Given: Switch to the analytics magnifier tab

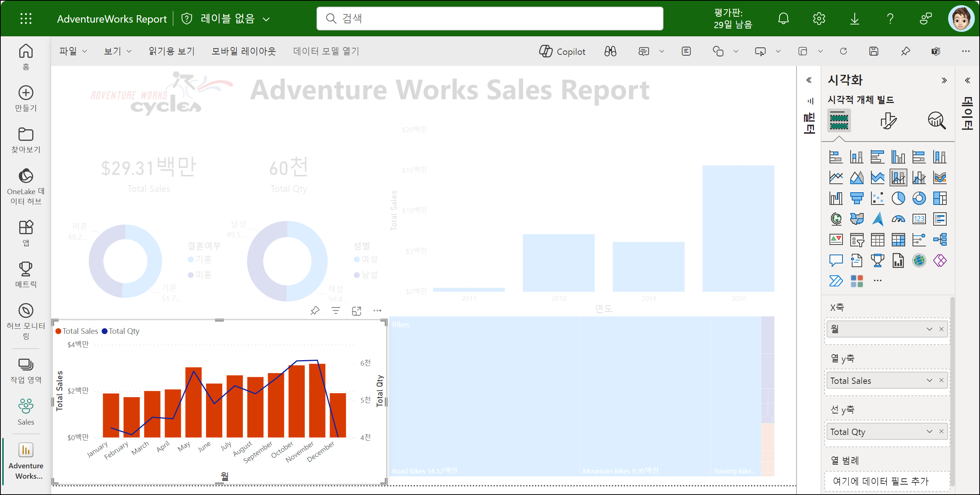Looking at the screenshot, I should (x=936, y=121).
